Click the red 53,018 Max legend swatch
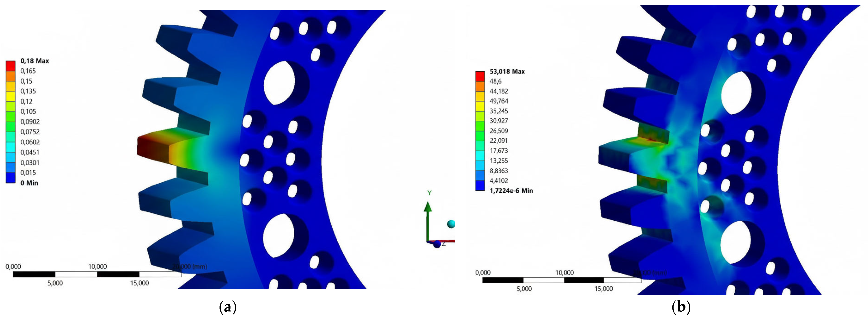868x320 pixels. point(480,76)
